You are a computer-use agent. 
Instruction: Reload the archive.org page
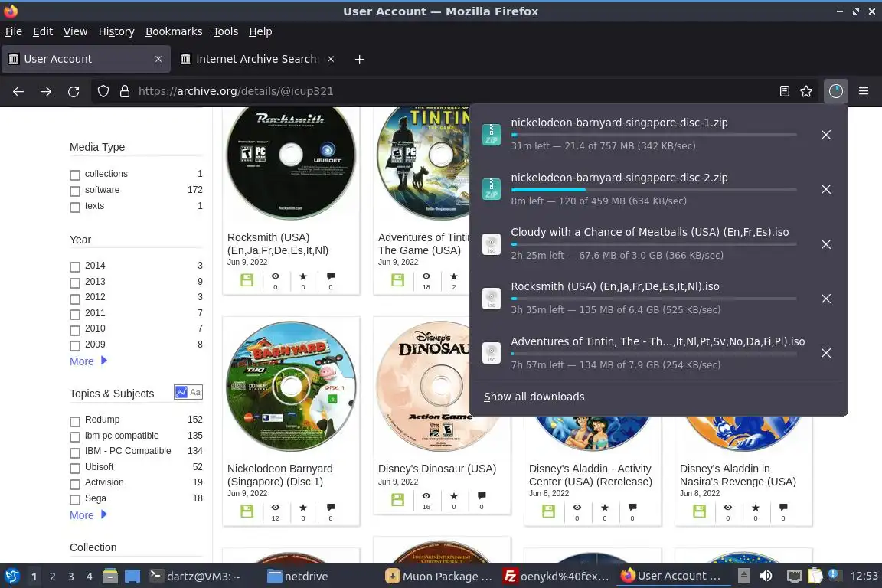(x=73, y=91)
